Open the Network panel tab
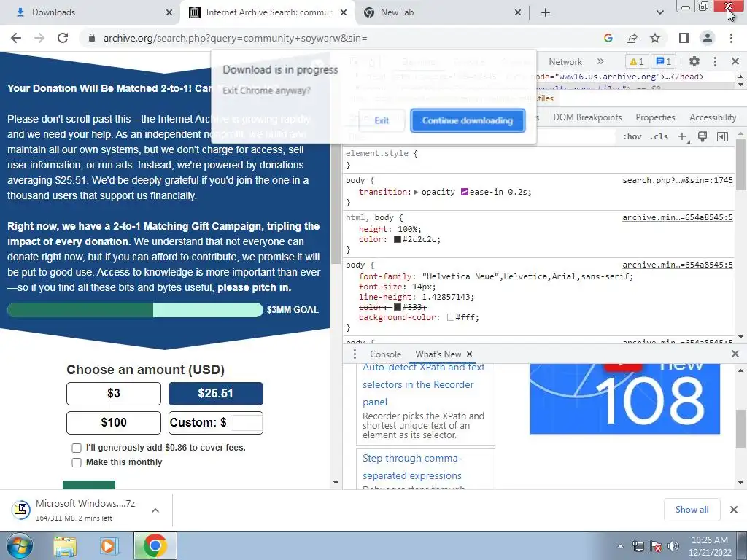This screenshot has height=560, width=747. point(565,62)
